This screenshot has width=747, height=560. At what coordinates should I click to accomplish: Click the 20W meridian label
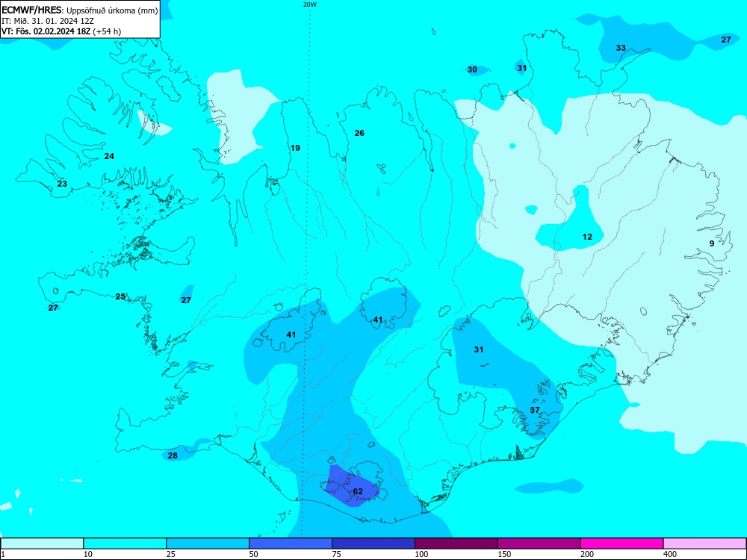(x=310, y=4)
